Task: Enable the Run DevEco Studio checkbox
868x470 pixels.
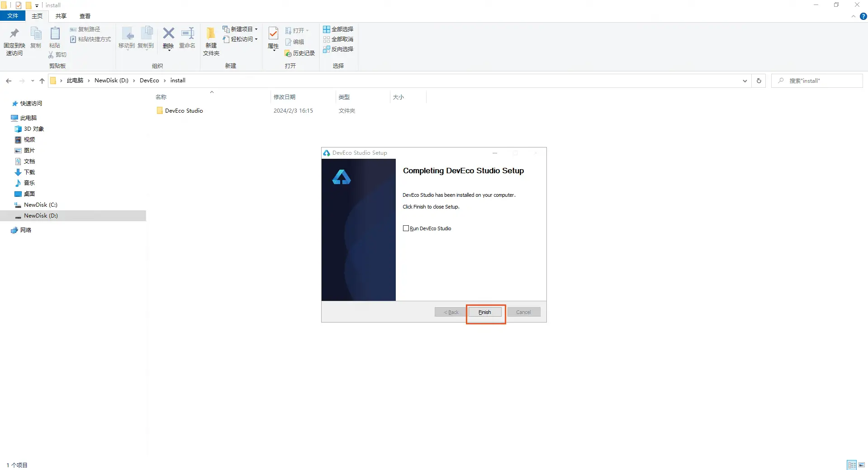Action: [x=406, y=228]
